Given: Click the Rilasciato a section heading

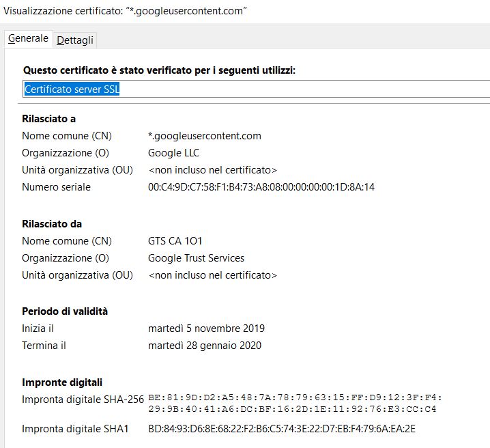Looking at the screenshot, I should pos(49,119).
